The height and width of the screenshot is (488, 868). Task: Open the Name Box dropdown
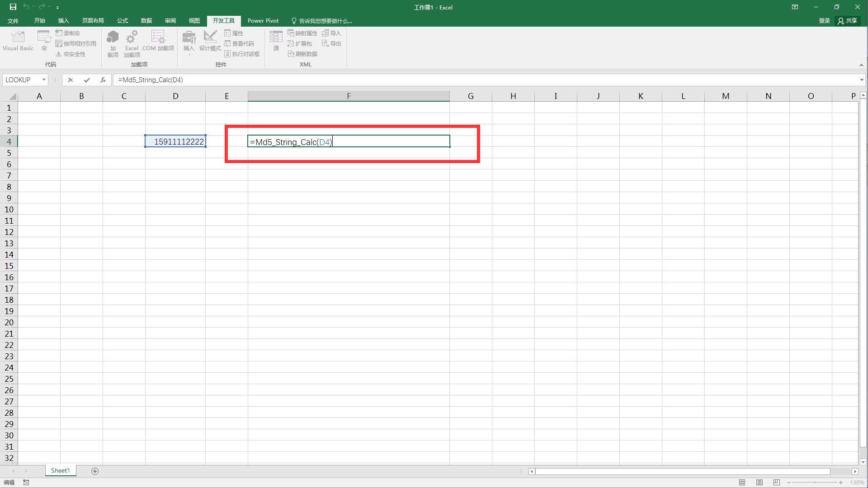[43, 80]
